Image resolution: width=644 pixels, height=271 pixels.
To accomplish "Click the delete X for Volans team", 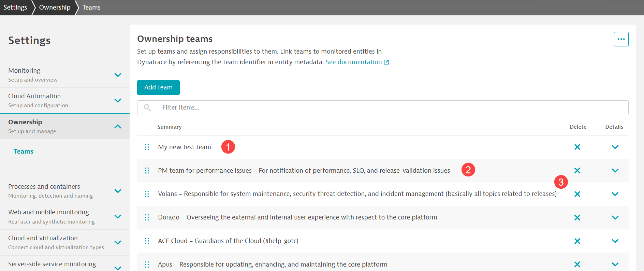I will pyautogui.click(x=577, y=194).
